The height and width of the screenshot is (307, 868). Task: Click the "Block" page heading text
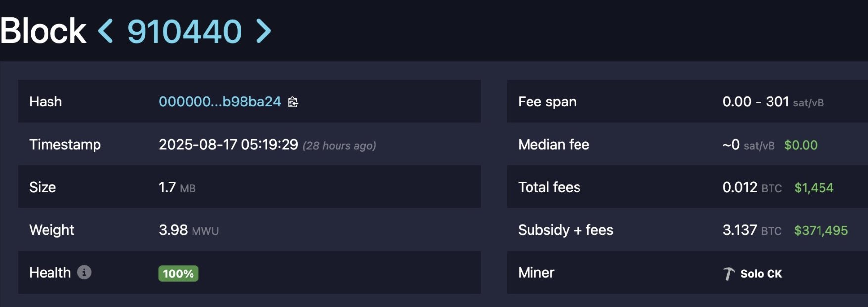click(44, 31)
